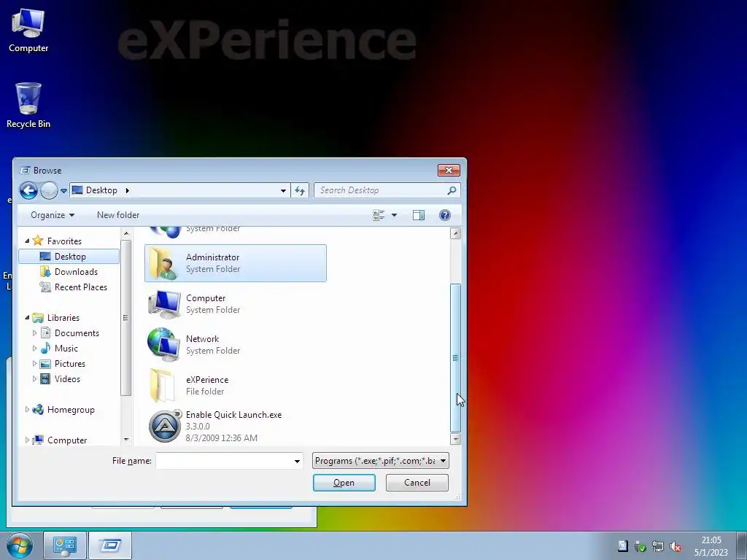Viewport: 747px width, 560px height.
Task: Click the green shield tray icon
Action: coord(640,547)
